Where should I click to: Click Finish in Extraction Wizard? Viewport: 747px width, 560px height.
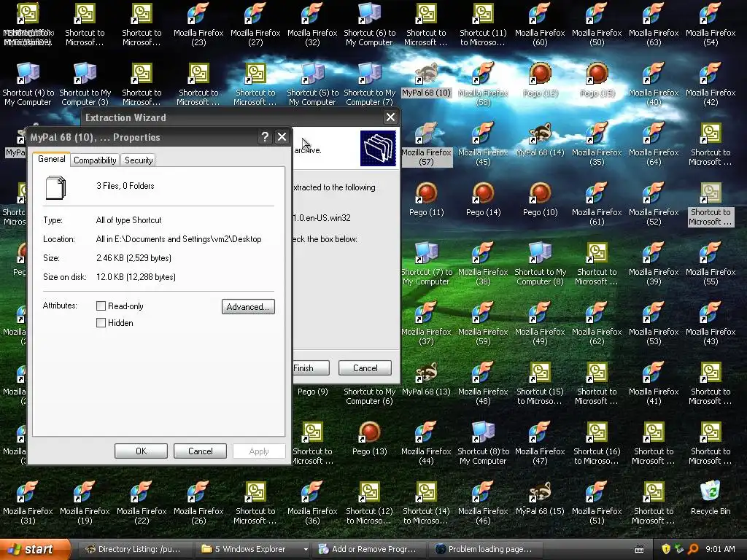coord(311,368)
